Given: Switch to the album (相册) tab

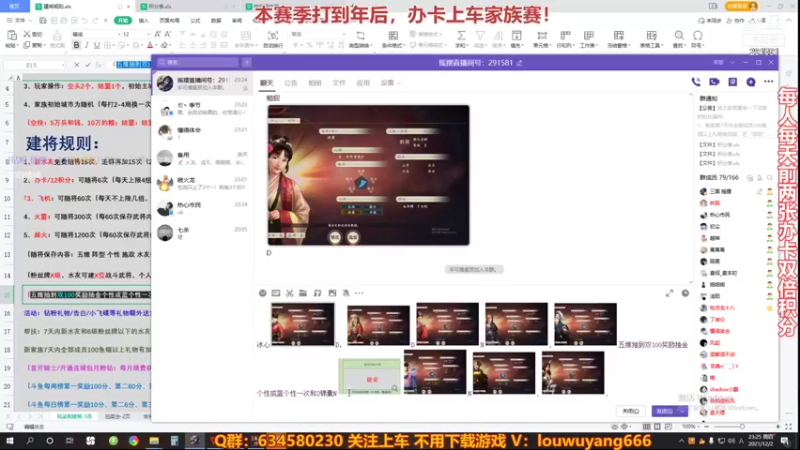Looking at the screenshot, I should coord(315,83).
